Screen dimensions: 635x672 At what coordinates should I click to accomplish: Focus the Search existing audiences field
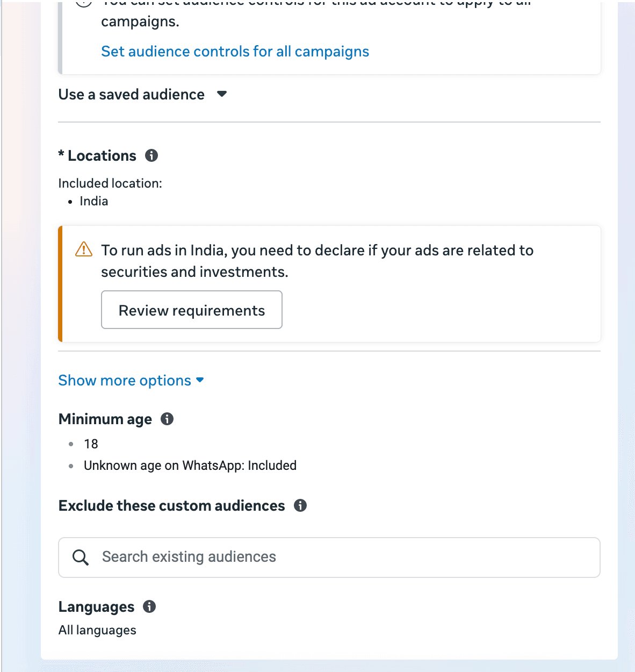pyautogui.click(x=344, y=557)
